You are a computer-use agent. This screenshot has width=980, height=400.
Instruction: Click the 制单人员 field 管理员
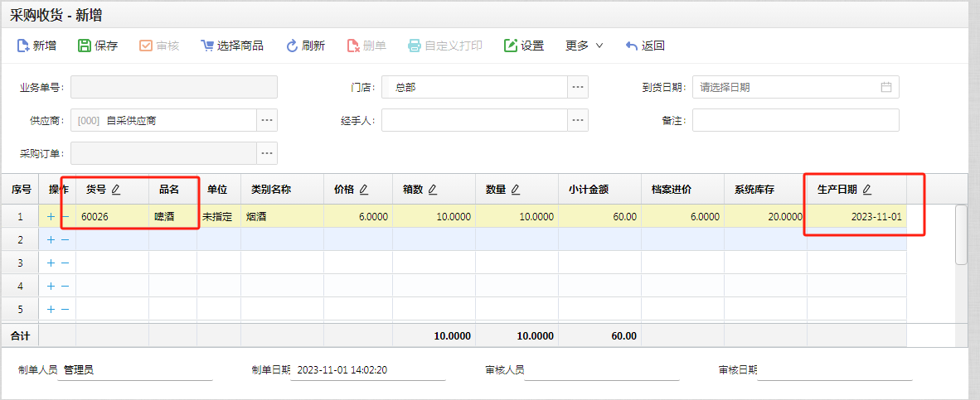point(135,370)
